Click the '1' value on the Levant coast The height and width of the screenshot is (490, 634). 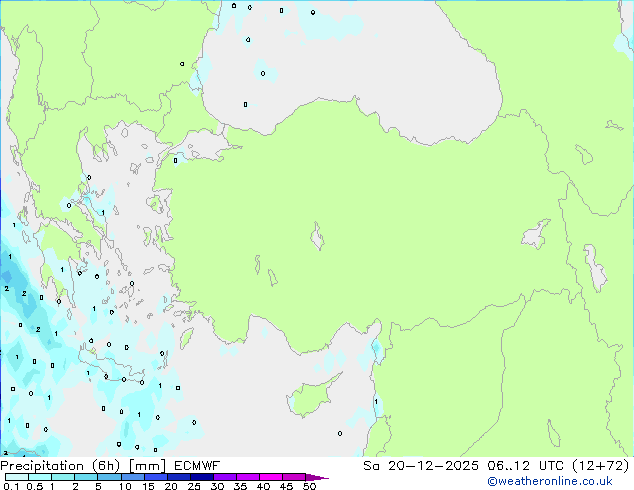point(376,401)
